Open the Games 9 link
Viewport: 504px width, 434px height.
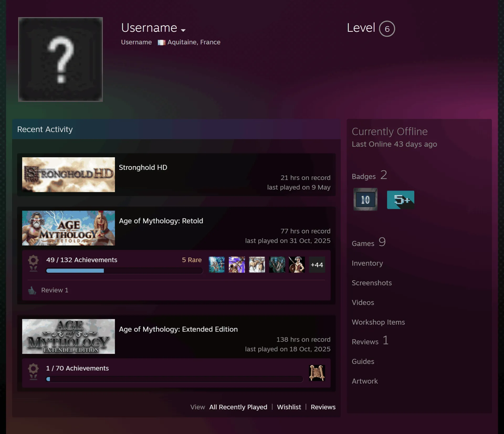(369, 242)
